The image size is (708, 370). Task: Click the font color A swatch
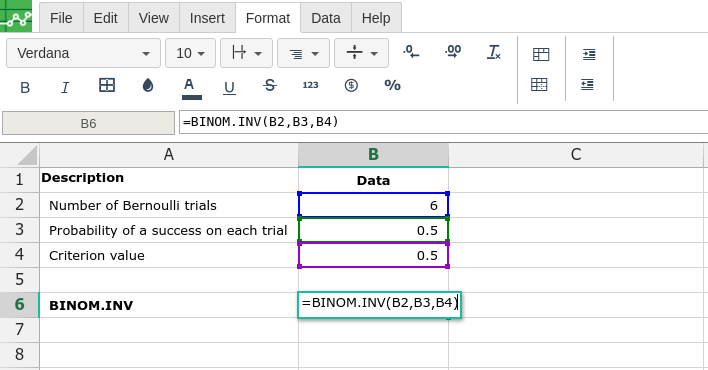tap(191, 89)
